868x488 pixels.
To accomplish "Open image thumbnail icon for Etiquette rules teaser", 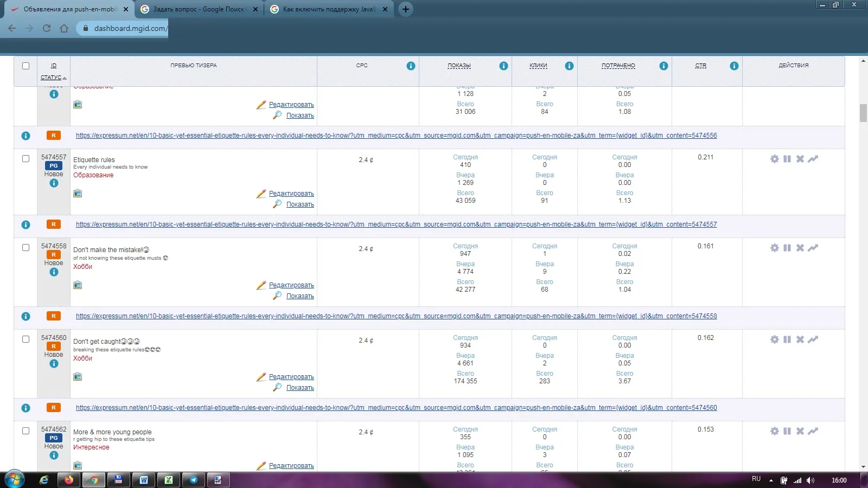I will (78, 194).
